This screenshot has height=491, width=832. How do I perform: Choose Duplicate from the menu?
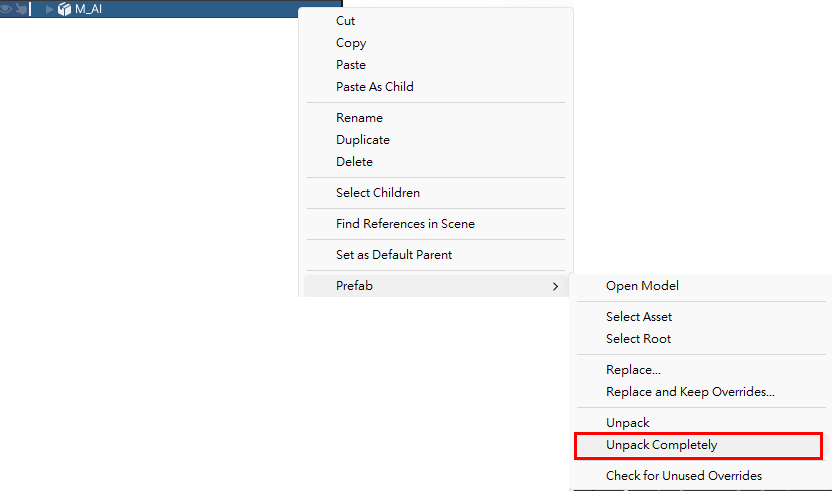[x=363, y=140]
